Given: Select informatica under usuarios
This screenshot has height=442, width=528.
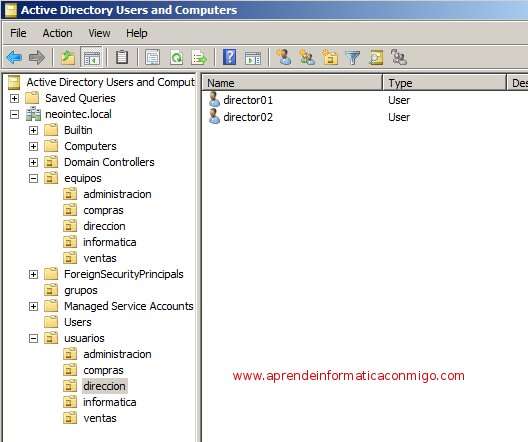Looking at the screenshot, I should point(110,402).
